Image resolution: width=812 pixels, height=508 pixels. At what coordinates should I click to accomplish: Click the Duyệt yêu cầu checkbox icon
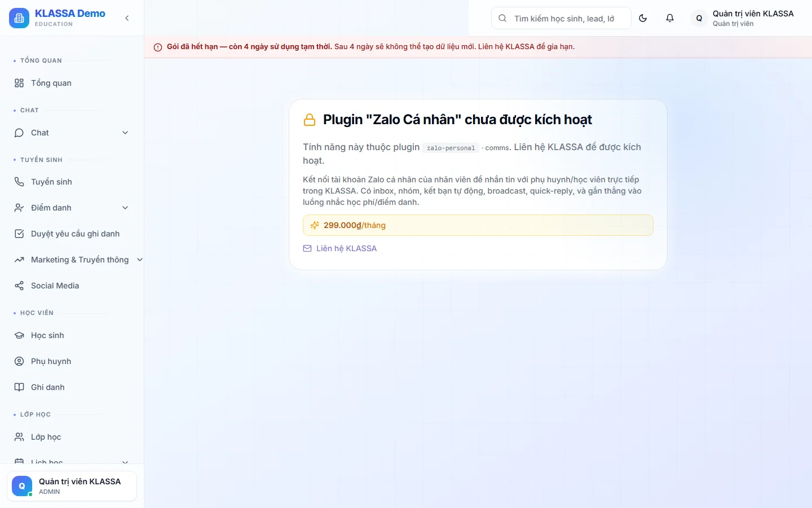click(x=19, y=234)
